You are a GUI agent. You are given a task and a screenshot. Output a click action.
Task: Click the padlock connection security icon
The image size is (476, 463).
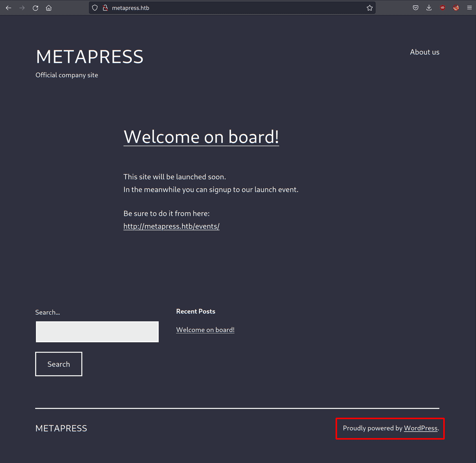105,8
